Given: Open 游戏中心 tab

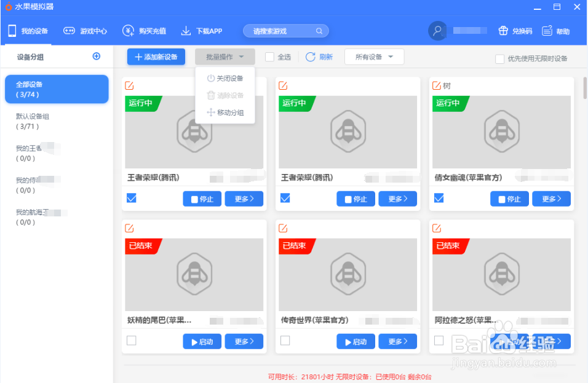Looking at the screenshot, I should pyautogui.click(x=85, y=31).
